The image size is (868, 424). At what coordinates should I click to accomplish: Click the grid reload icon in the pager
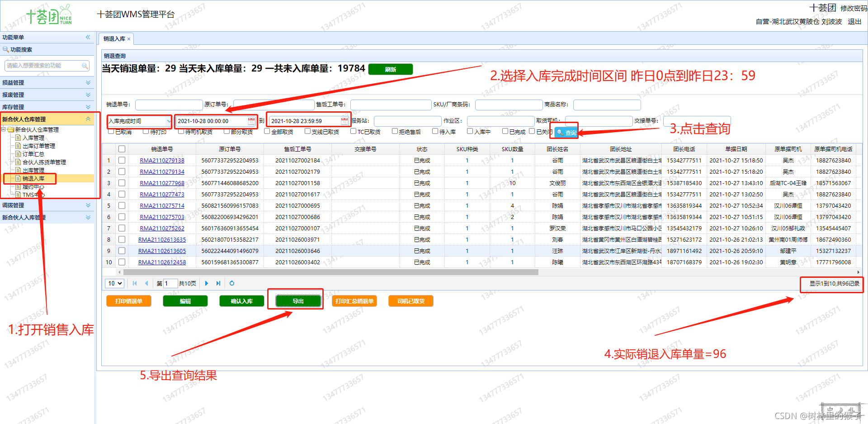click(232, 283)
